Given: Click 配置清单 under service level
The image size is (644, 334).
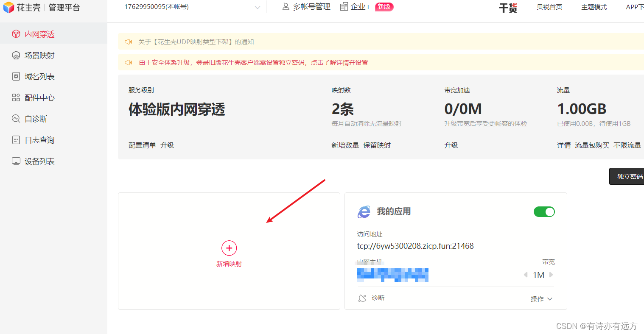Looking at the screenshot, I should click(142, 145).
